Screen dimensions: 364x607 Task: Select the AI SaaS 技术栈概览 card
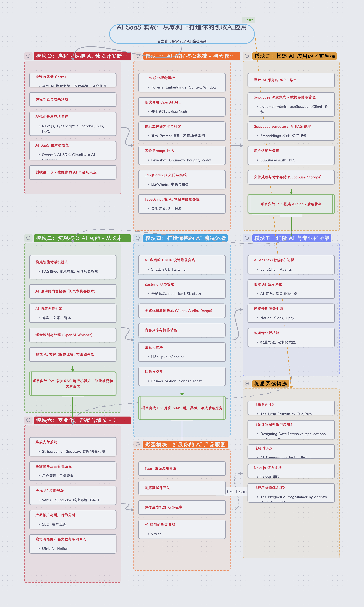click(x=73, y=150)
